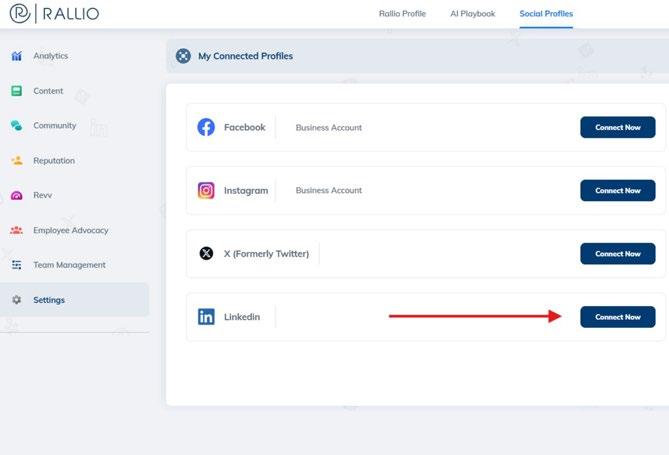Click the My Connected Profiles heading
Image resolution: width=669 pixels, height=455 pixels.
click(x=245, y=56)
